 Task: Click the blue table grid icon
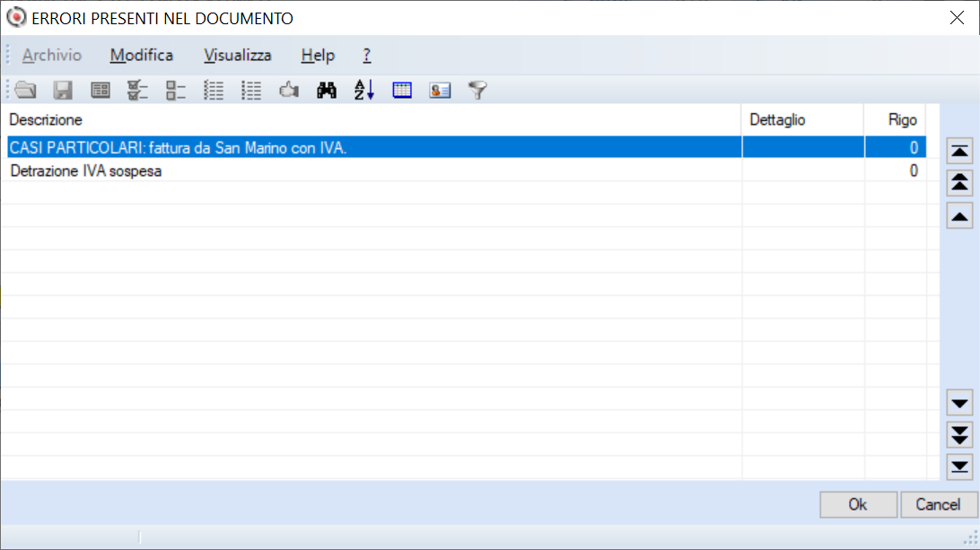(x=402, y=90)
